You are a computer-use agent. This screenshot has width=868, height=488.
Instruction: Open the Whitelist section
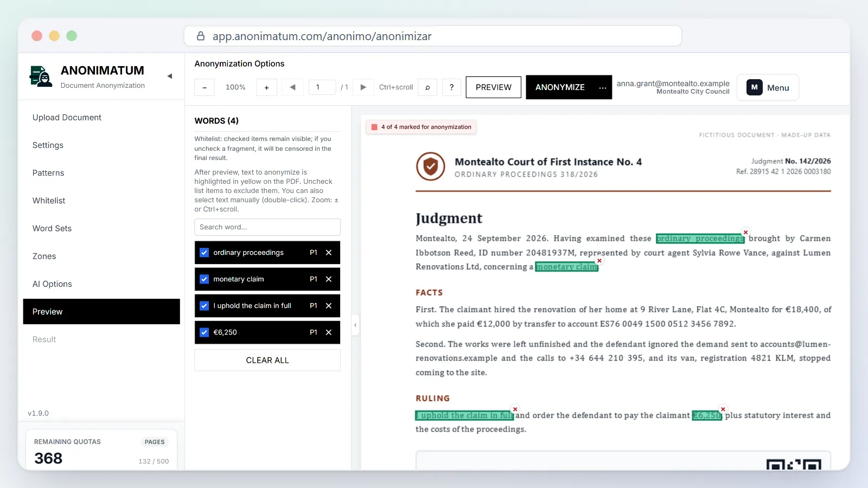click(x=101, y=201)
